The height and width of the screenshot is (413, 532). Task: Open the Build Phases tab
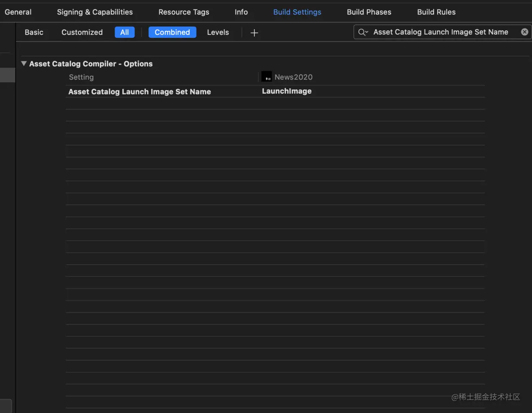[369, 12]
